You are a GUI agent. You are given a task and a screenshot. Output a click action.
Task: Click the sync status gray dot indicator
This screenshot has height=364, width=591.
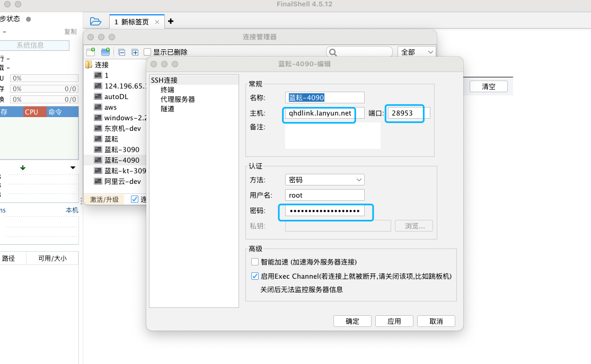(28, 19)
